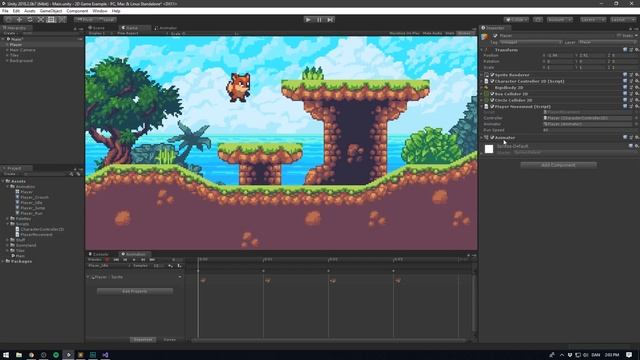Collapse the Assets folder in Project
Image resolution: width=640 pixels, height=360 pixels.
click(x=3, y=181)
